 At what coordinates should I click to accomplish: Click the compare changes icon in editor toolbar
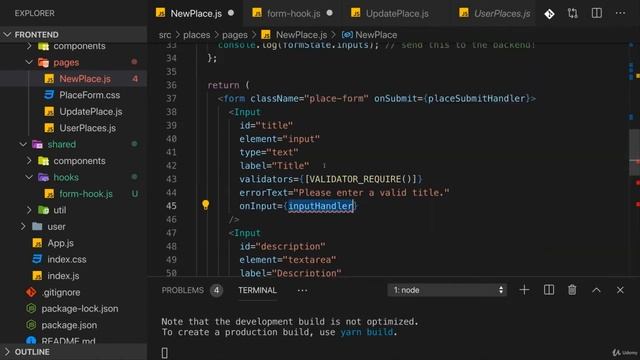pos(573,13)
